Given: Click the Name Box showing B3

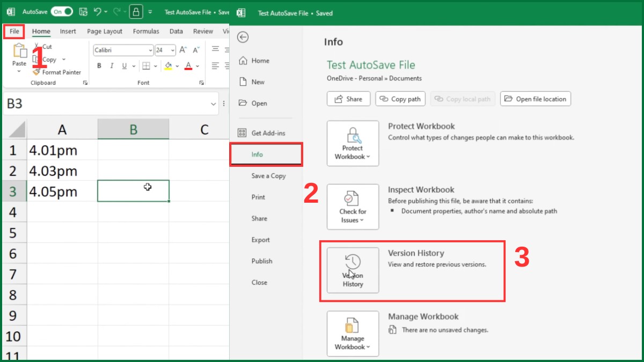Looking at the screenshot, I should point(107,105).
